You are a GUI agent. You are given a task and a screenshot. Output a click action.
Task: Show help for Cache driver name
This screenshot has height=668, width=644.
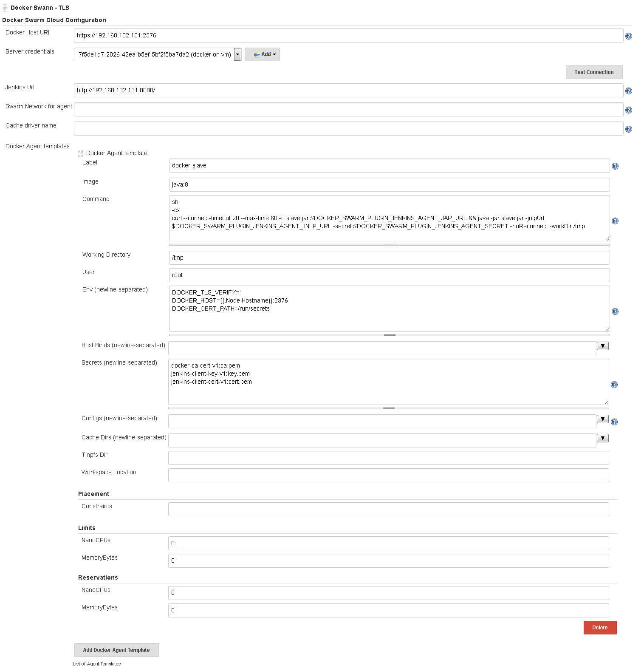628,129
